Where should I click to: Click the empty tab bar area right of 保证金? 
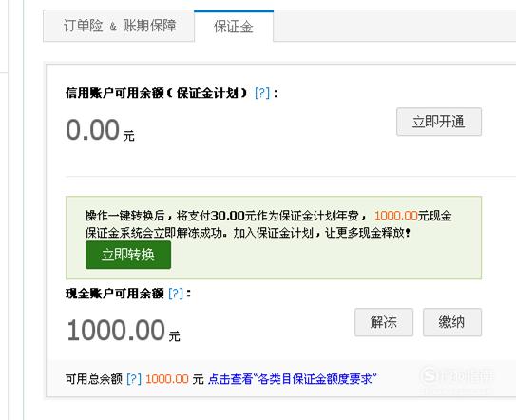coord(394,26)
